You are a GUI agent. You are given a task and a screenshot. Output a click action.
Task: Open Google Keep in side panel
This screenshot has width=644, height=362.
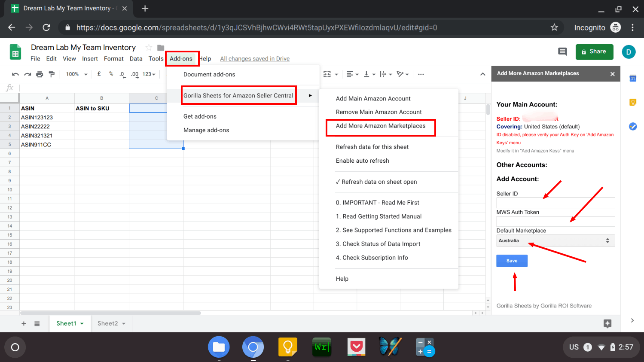[x=632, y=102]
